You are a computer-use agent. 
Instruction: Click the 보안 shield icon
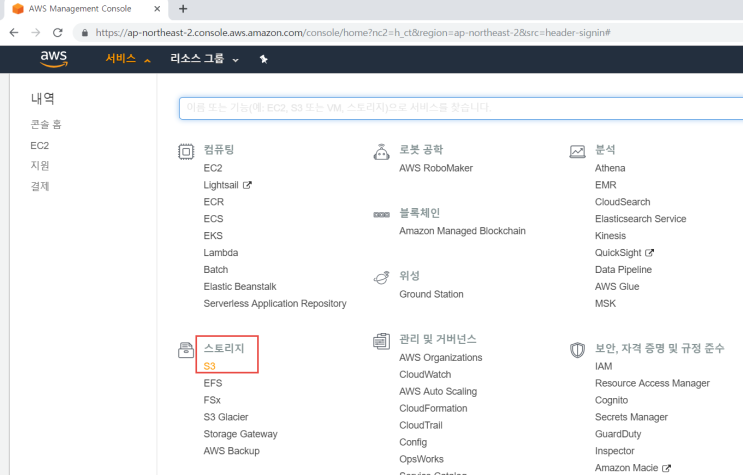[577, 350]
